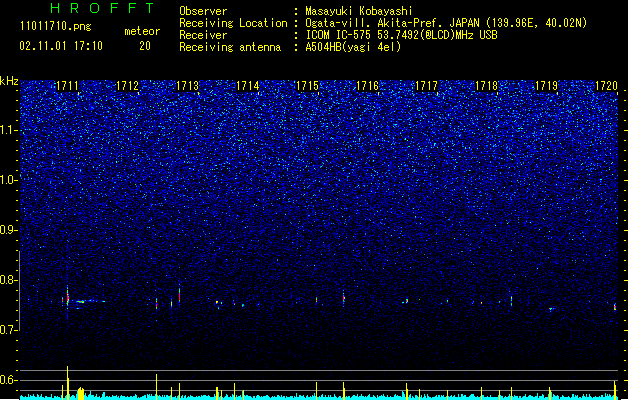This screenshot has height=400, width=629.
Task: Click the date stamp 02.11.01 17:10
Action: [61, 46]
